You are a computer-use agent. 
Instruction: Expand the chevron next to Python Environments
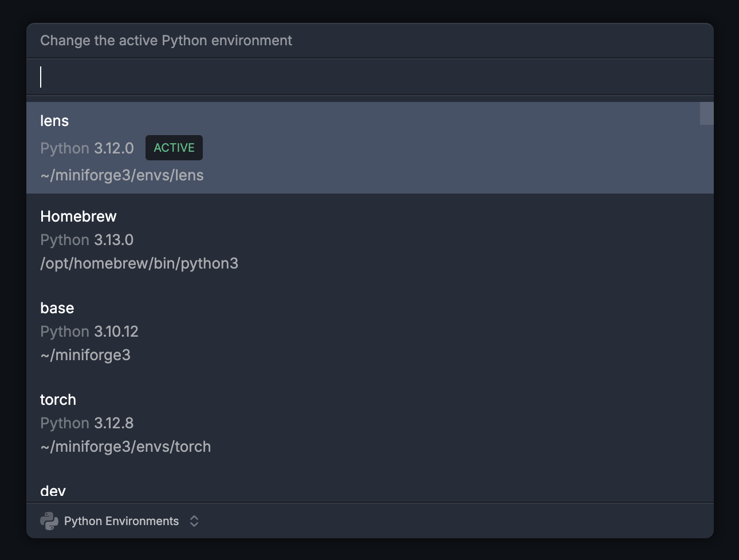pyautogui.click(x=194, y=521)
